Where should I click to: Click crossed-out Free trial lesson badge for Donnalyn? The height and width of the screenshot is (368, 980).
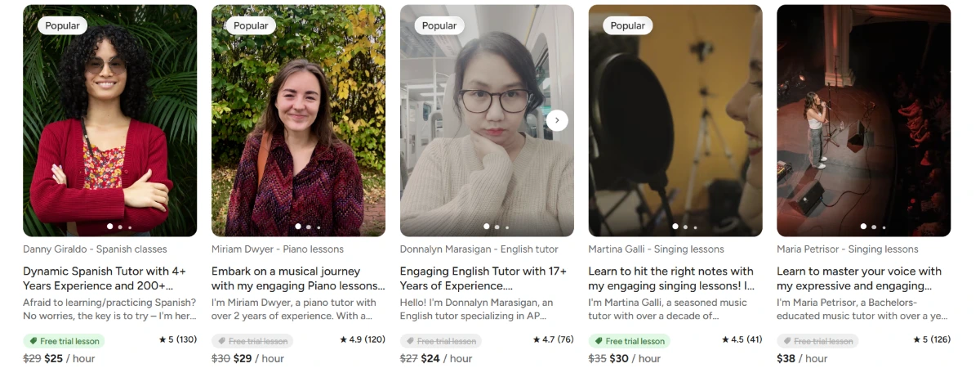[x=441, y=341]
